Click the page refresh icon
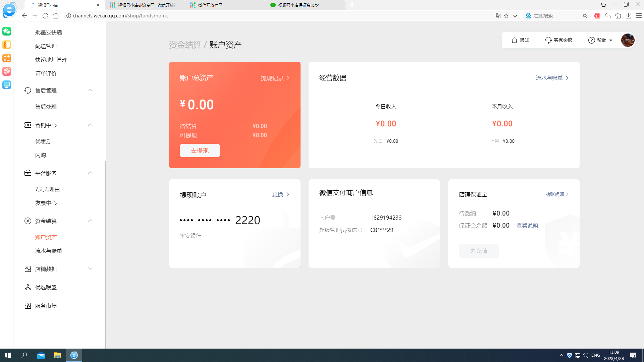Image resolution: width=644 pixels, height=362 pixels. point(45,16)
